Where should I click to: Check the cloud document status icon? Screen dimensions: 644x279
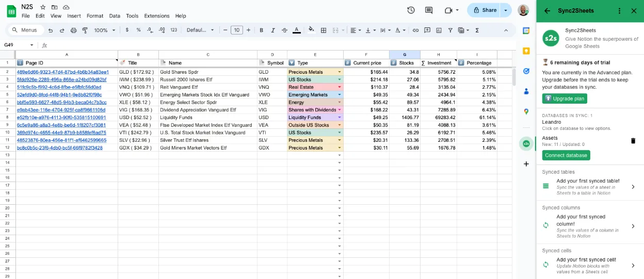tap(66, 7)
